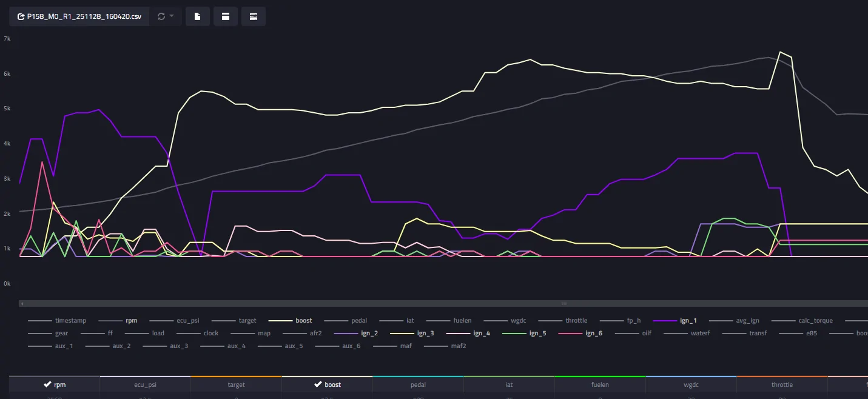The image size is (868, 399).
Task: Check the target column tab in bottom table
Action: point(236,384)
